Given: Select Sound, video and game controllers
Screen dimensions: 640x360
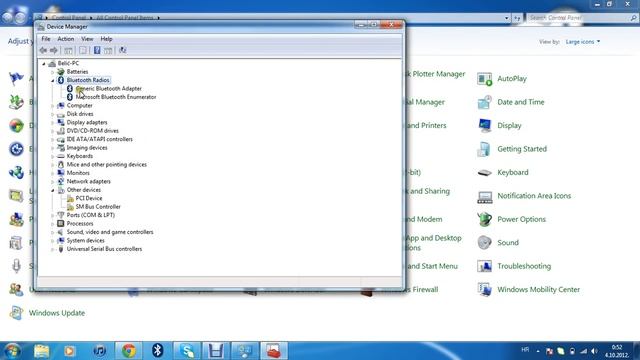Looking at the screenshot, I should pyautogui.click(x=110, y=232).
